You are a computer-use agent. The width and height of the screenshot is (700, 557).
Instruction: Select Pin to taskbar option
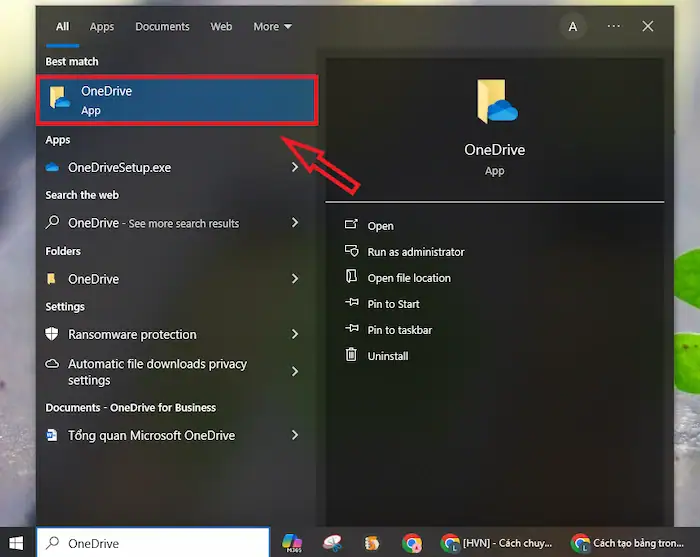(x=399, y=330)
